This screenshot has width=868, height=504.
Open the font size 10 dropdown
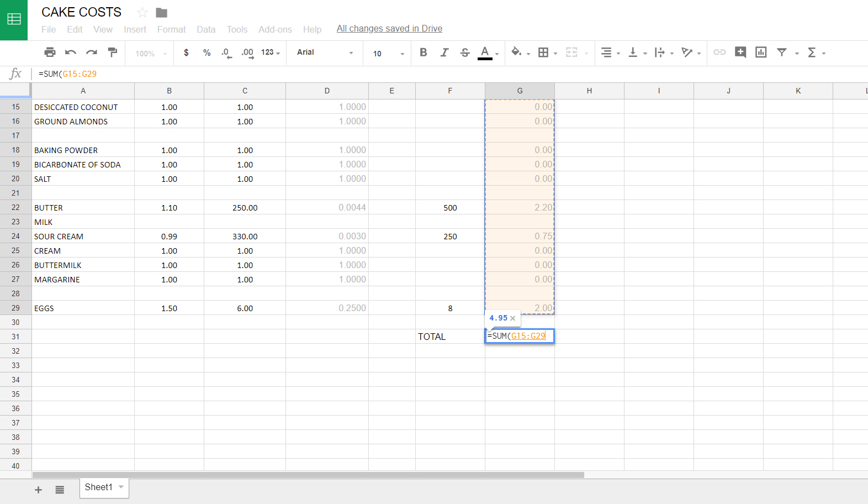[x=388, y=54]
